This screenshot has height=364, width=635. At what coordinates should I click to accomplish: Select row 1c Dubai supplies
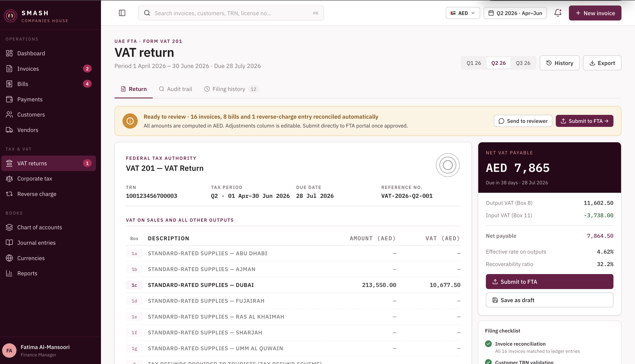[293, 285]
